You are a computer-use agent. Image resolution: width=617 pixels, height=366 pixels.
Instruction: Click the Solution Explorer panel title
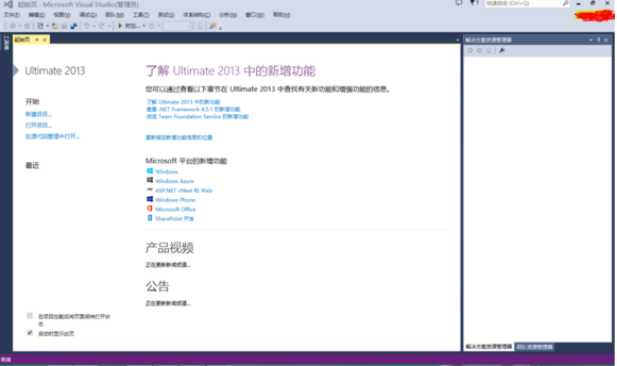[488, 40]
